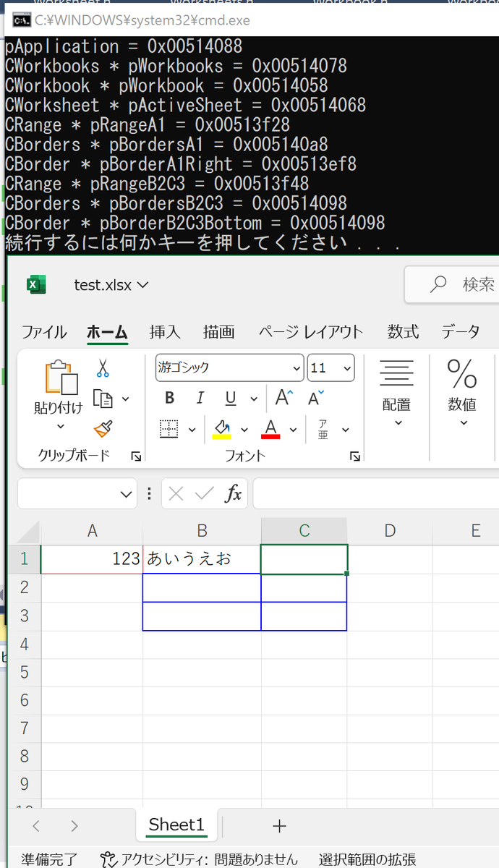Image resolution: width=499 pixels, height=868 pixels.
Task: Click the 準備完了 status bar text
Action: coord(49,859)
